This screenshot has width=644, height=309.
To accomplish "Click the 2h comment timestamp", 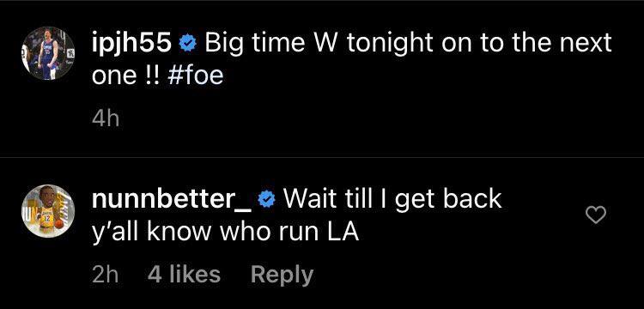I will click(x=106, y=275).
